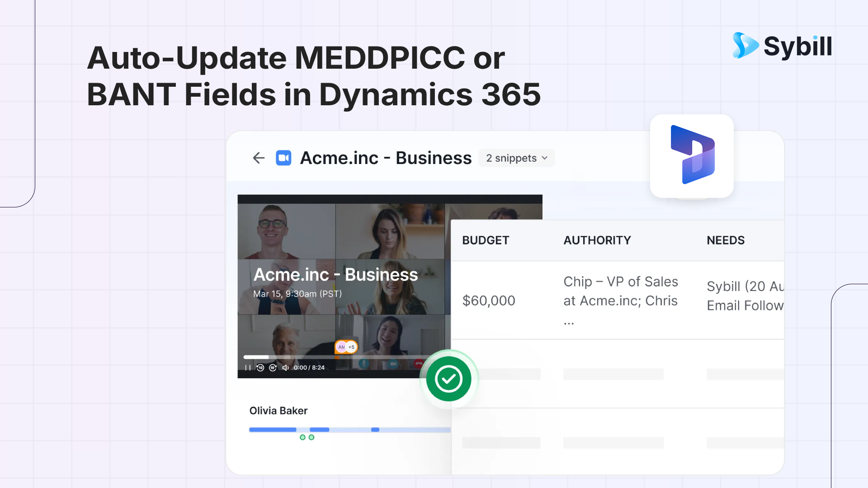Click the longest segment of Olivia Baker's talk timeline
Image resolution: width=868 pixels, height=488 pixels.
point(273,430)
